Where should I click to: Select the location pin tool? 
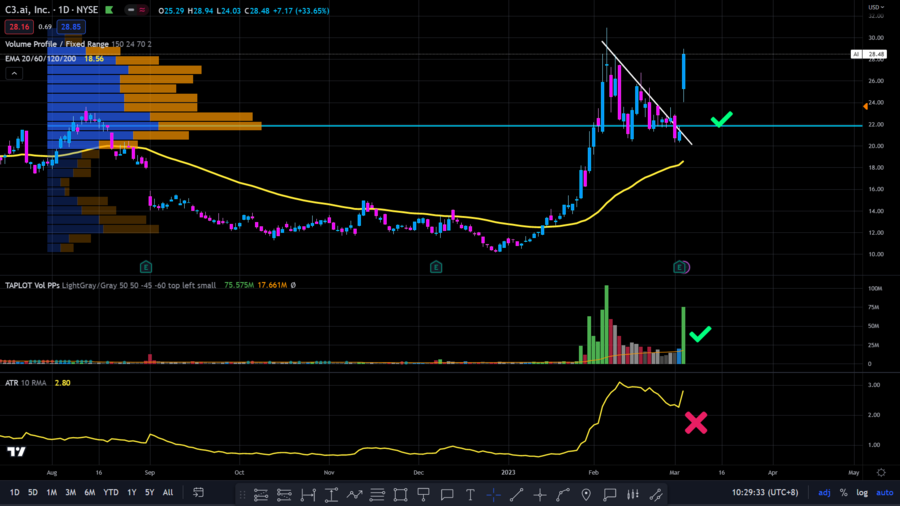click(x=586, y=495)
